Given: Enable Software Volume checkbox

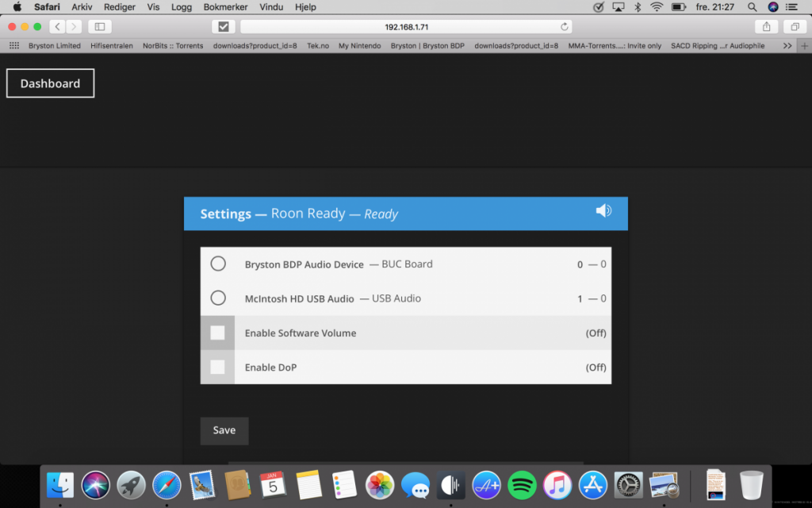Looking at the screenshot, I should coord(217,333).
